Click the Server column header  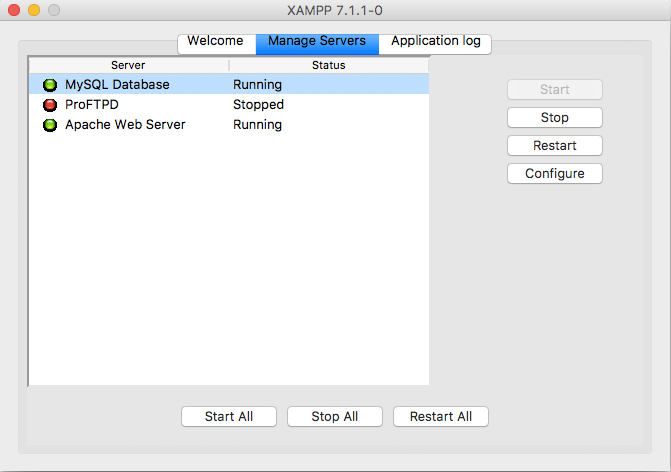[128, 65]
